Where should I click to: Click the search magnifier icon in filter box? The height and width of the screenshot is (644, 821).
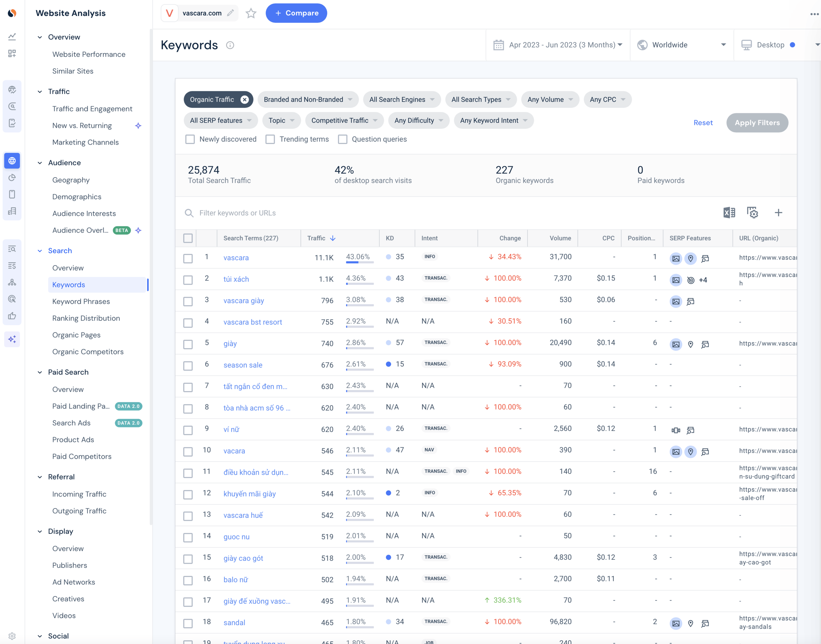[x=189, y=213]
